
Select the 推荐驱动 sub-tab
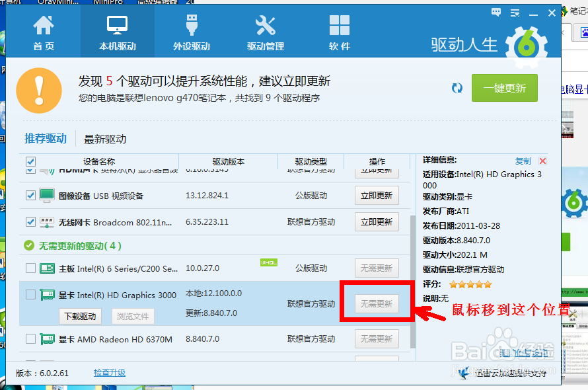[x=46, y=139]
